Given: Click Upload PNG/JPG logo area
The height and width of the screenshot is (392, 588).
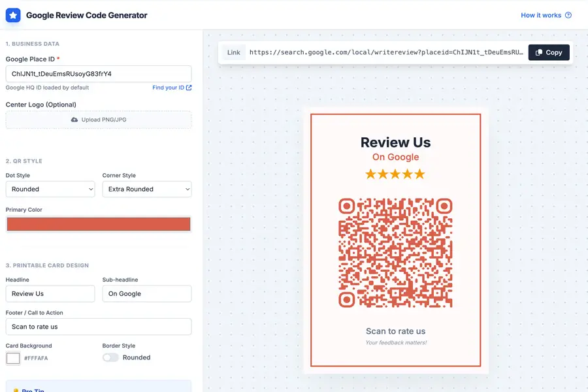Looking at the screenshot, I should (x=99, y=120).
